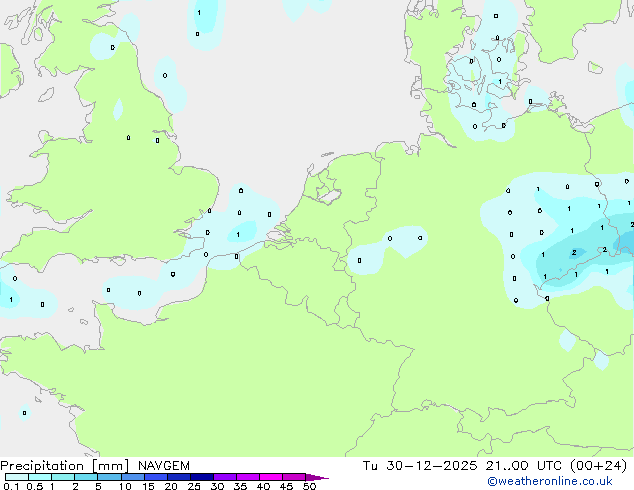Viewport: 634px width, 490px height.
Task: Click the "15" legend scale label
Action: point(148,486)
